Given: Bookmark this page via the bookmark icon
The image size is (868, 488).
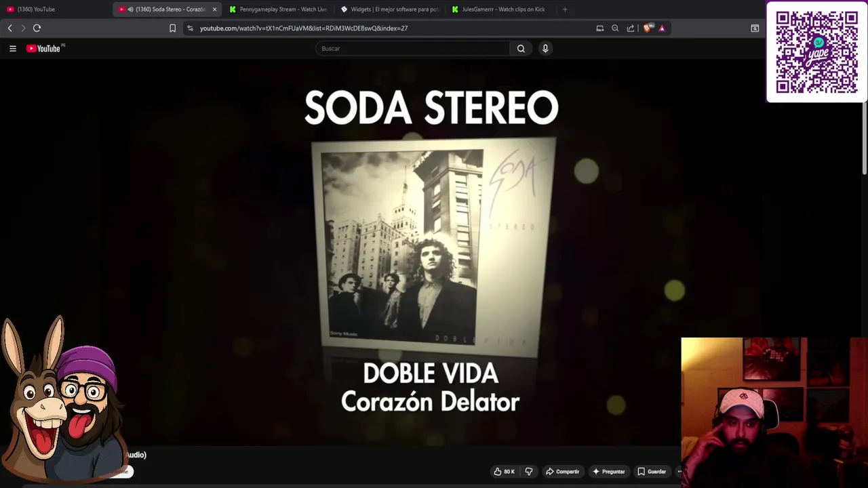Looking at the screenshot, I should (172, 28).
